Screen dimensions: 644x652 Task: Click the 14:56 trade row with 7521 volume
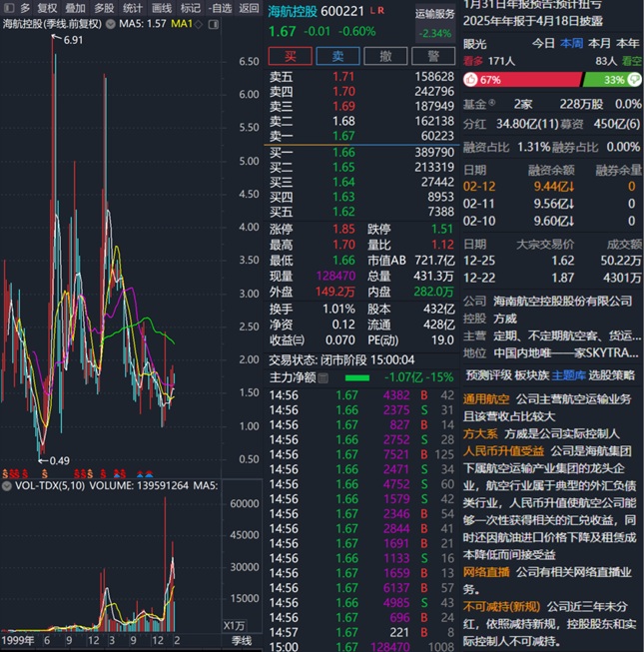[x=361, y=455]
